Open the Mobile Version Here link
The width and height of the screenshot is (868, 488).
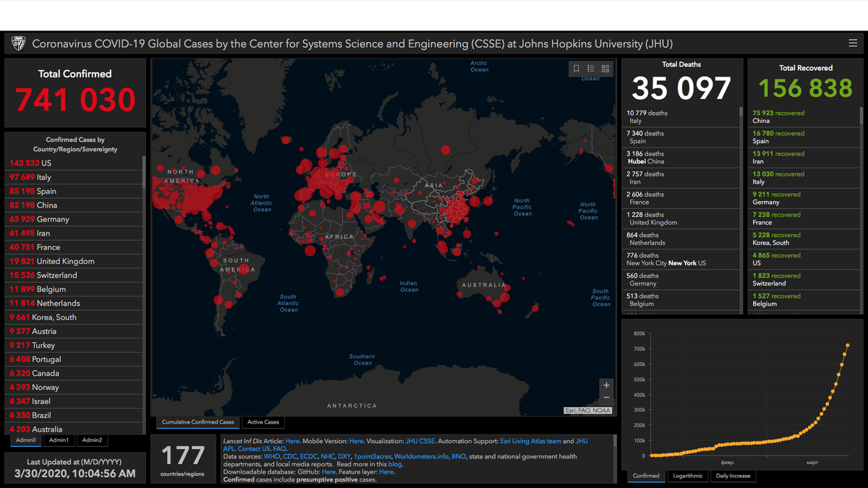pos(357,441)
